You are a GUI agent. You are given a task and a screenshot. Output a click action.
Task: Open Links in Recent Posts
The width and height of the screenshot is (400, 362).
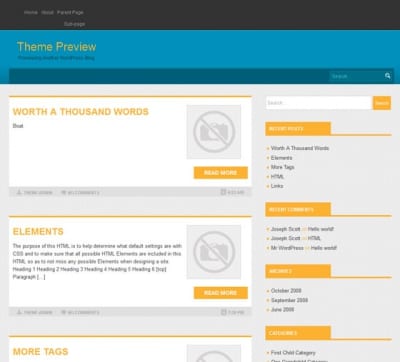click(277, 186)
